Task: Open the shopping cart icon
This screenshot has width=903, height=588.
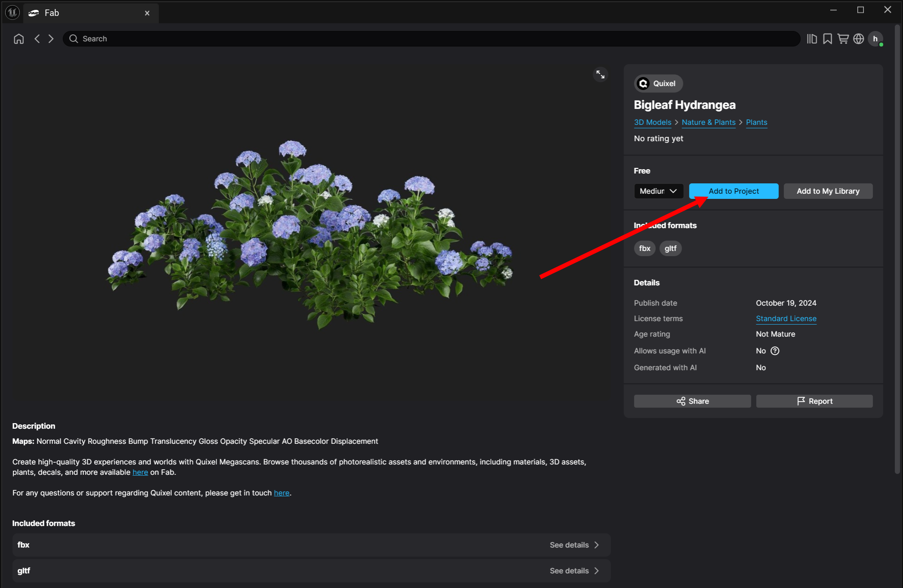Action: tap(843, 39)
